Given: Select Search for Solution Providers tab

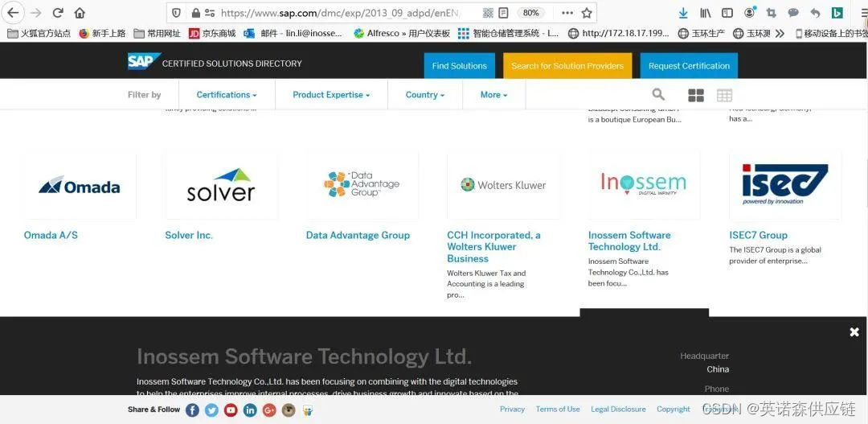Looking at the screenshot, I should 567,65.
